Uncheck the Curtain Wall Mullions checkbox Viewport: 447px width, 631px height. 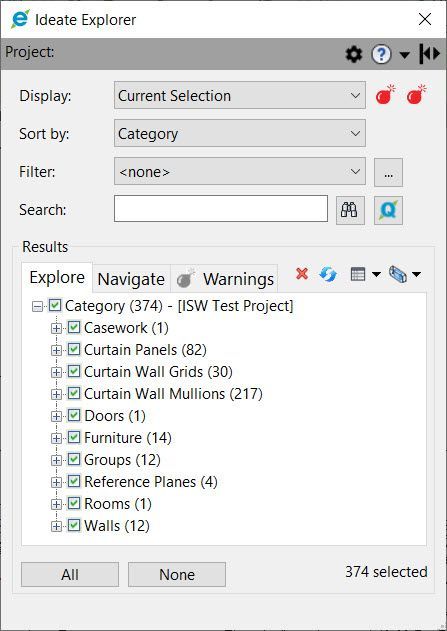coord(74,393)
